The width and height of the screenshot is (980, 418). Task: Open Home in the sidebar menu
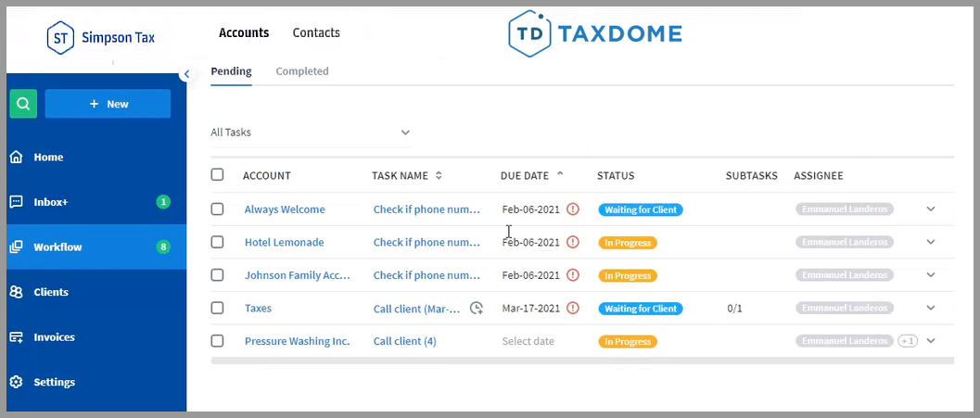click(96, 157)
